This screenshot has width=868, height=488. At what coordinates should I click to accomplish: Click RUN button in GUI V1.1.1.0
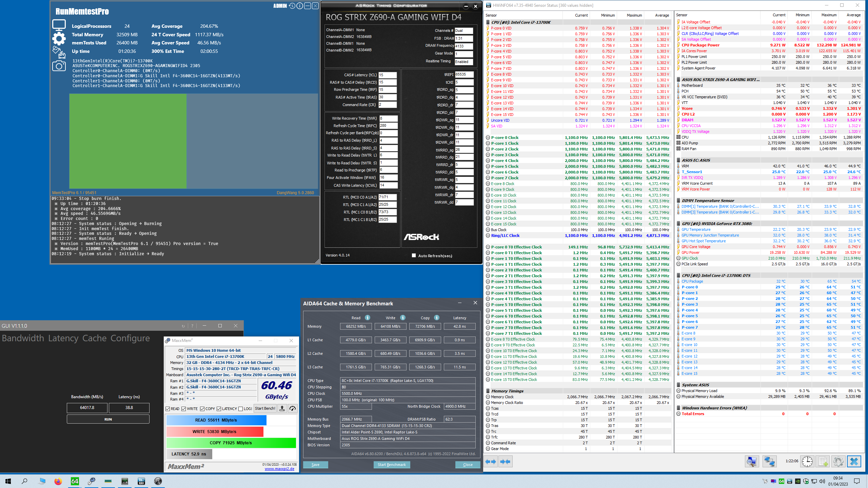(x=108, y=419)
